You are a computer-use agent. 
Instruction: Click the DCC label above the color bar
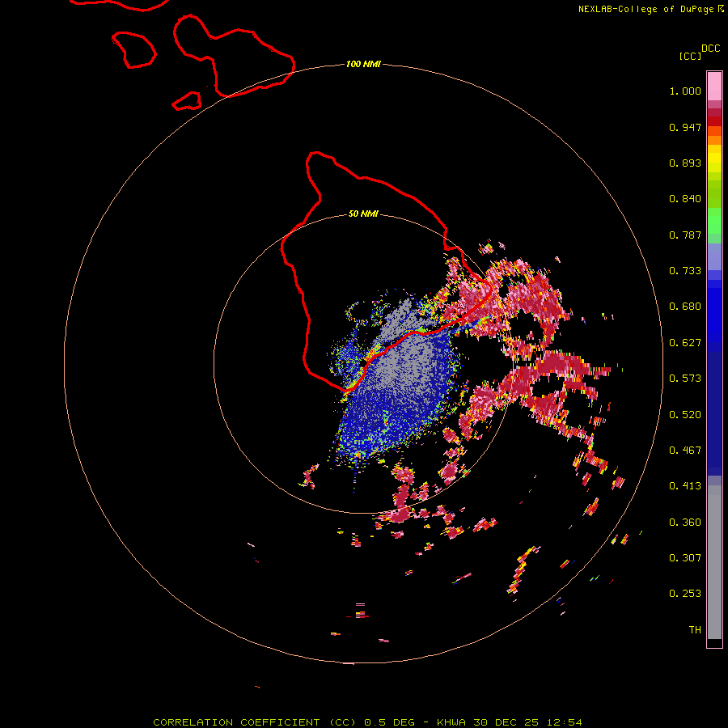click(x=710, y=49)
